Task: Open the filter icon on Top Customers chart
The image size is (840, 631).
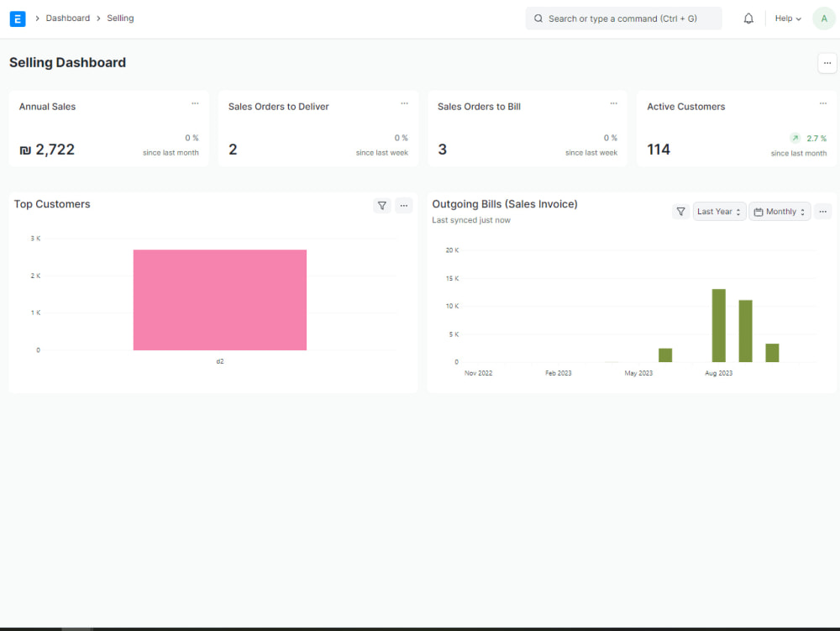Action: (382, 205)
